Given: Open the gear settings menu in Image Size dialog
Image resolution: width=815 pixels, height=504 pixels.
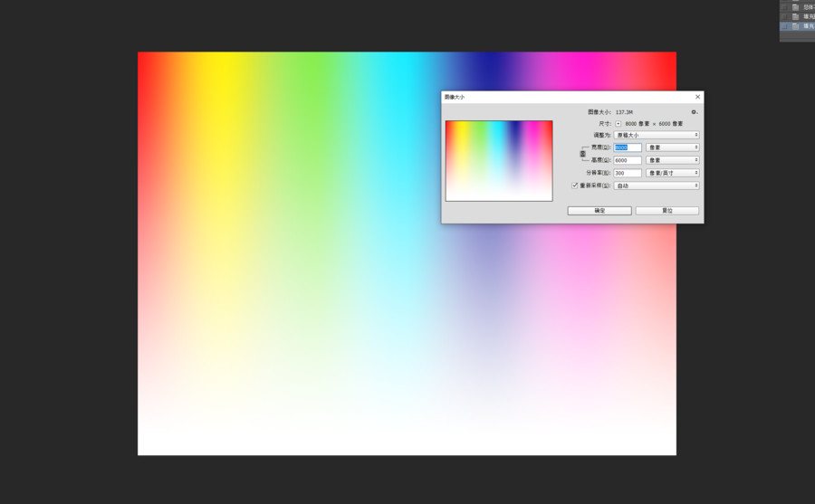Looking at the screenshot, I should click(x=694, y=112).
